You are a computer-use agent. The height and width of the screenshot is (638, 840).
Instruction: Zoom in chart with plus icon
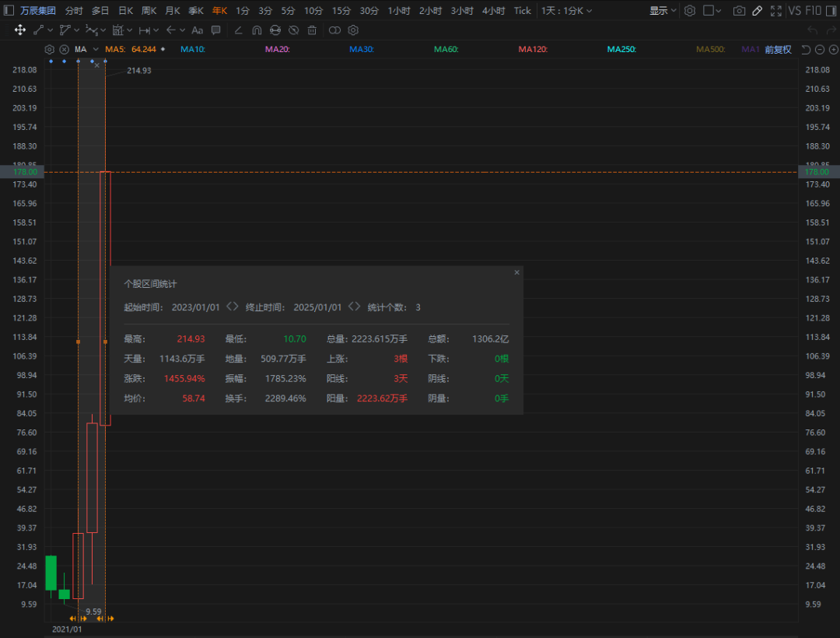pos(833,50)
